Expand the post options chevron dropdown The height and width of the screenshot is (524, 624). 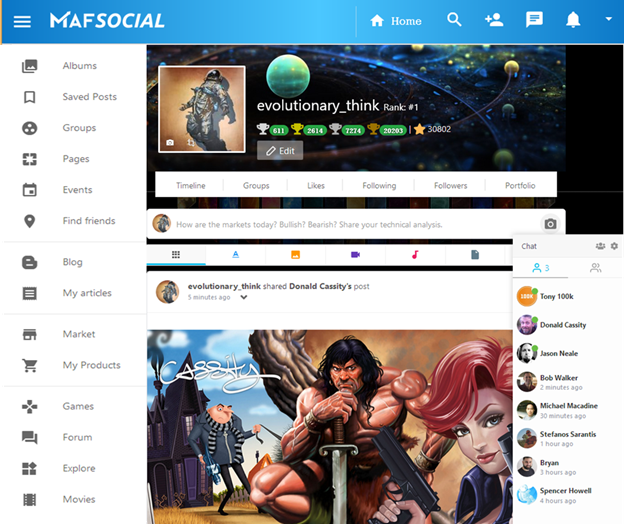point(244,298)
